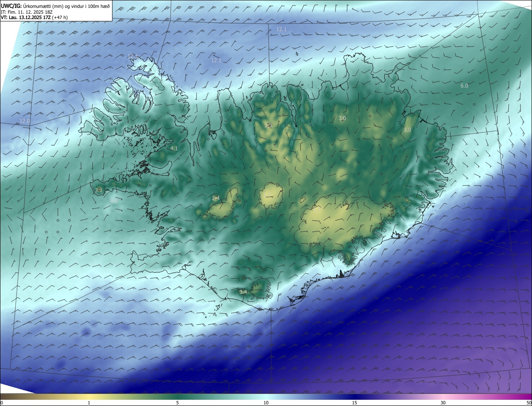
Task: Click the "6.0" value label on the map
Action: click(x=464, y=86)
